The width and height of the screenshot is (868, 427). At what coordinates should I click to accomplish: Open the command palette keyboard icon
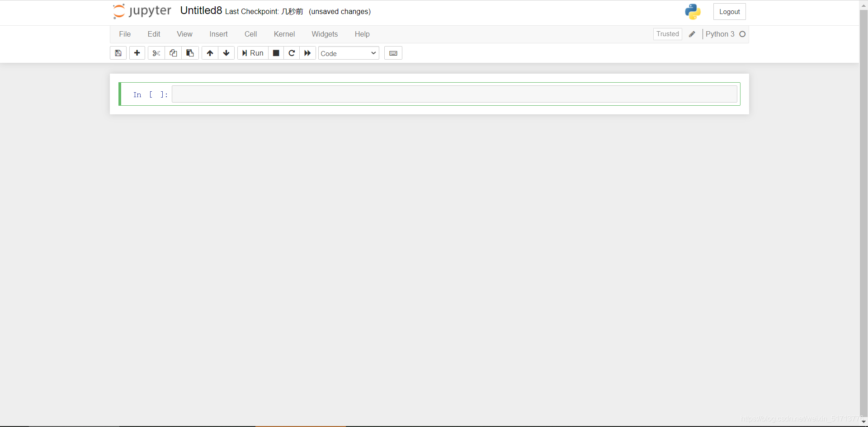[393, 53]
